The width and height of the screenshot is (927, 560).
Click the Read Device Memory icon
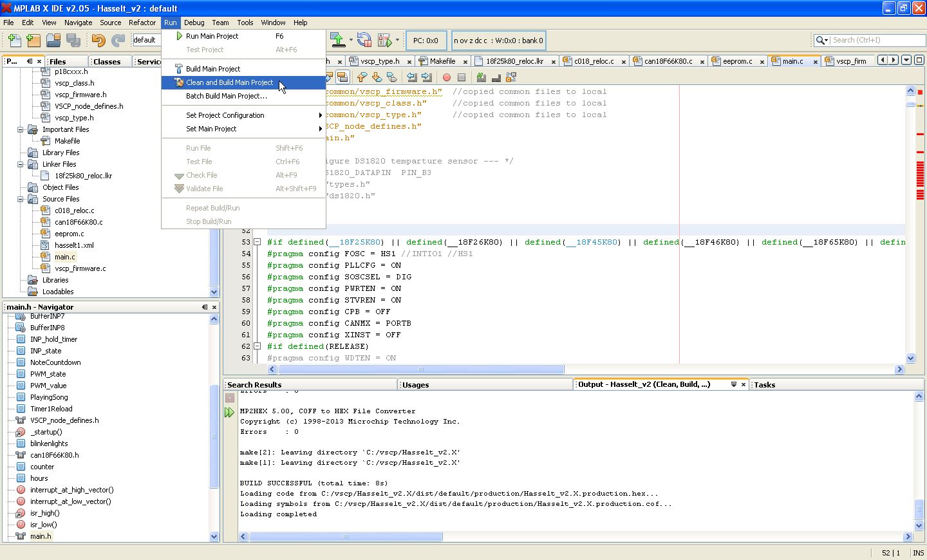[364, 41]
